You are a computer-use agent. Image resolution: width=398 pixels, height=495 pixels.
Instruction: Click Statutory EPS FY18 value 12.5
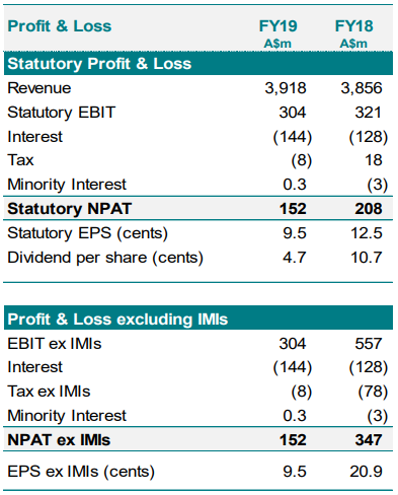click(x=366, y=233)
